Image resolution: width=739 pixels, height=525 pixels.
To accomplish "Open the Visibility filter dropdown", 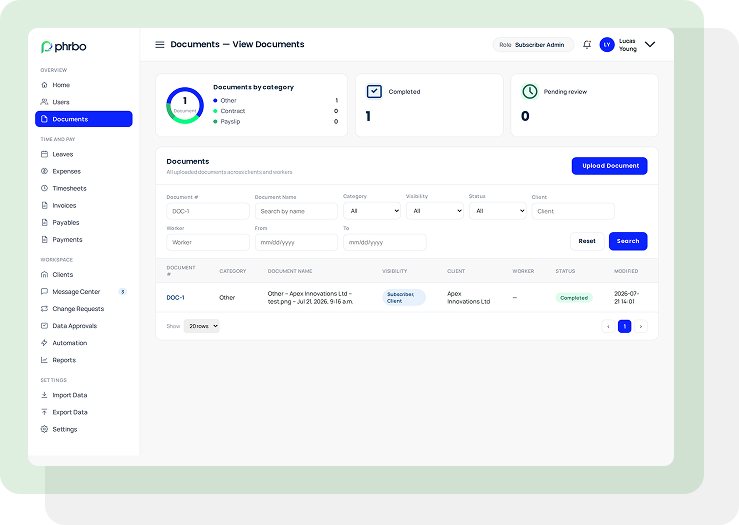I will pyautogui.click(x=435, y=211).
